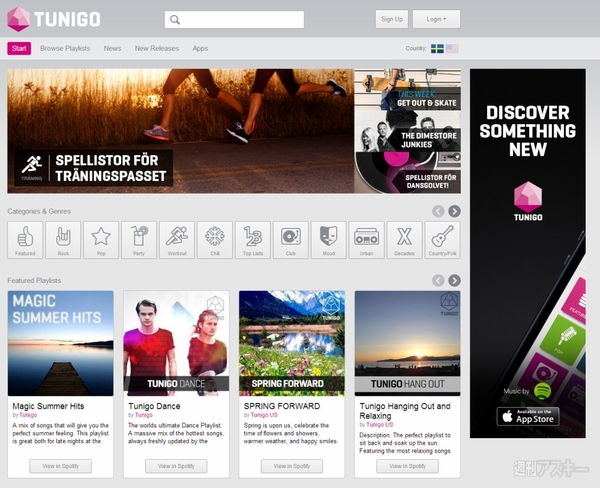600x488 pixels.
Task: Click the Sign Up button
Action: click(392, 19)
